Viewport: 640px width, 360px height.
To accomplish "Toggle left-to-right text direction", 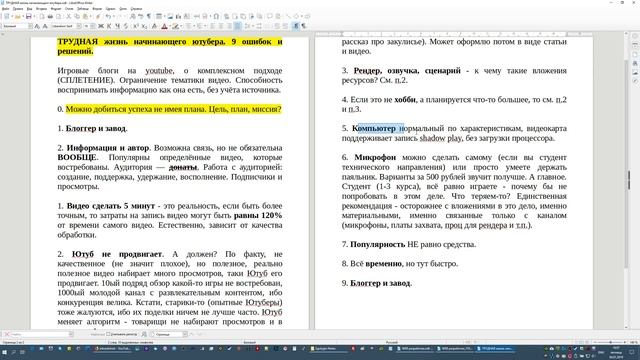I will click(296, 26).
